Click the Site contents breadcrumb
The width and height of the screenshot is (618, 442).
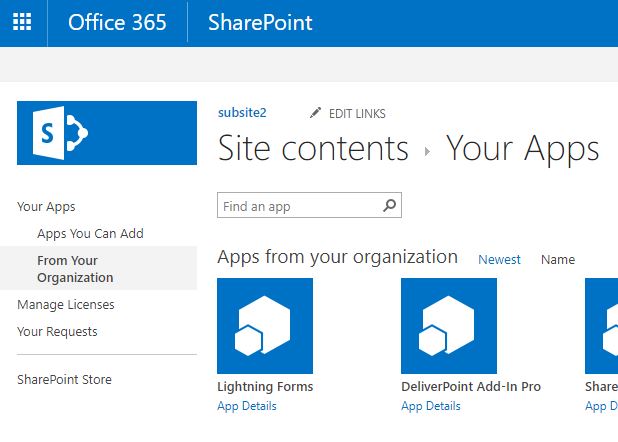click(x=313, y=148)
